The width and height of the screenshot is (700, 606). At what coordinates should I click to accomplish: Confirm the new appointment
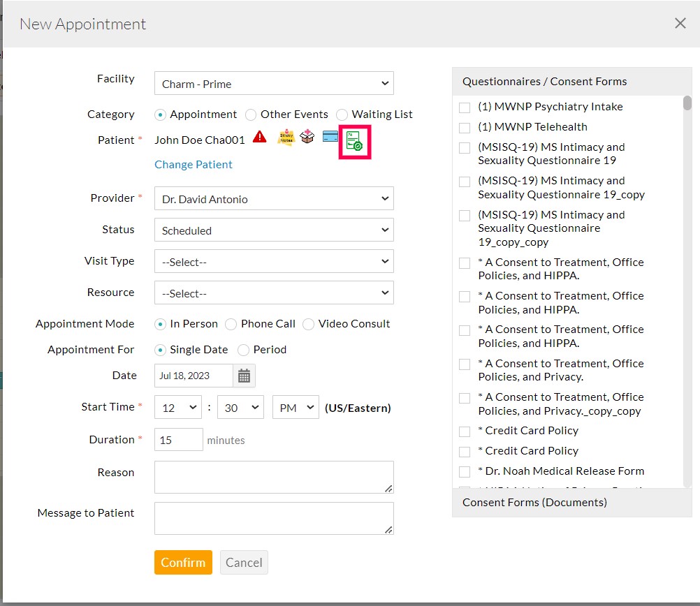click(182, 562)
